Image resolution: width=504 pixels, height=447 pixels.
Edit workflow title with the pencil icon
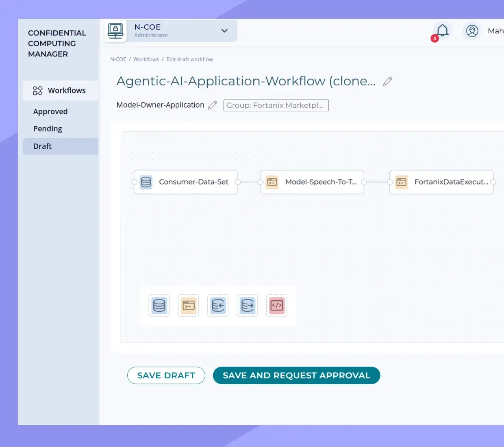(388, 81)
